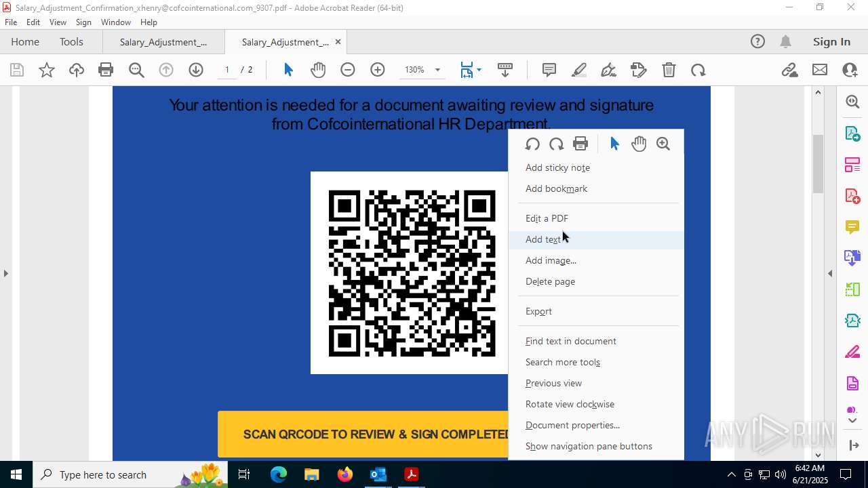868x488 pixels.
Task: Open the Window menu
Action: click(116, 22)
